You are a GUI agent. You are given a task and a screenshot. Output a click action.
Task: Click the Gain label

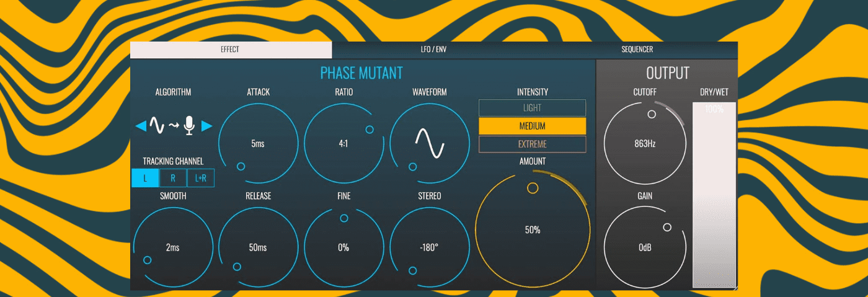coord(645,196)
